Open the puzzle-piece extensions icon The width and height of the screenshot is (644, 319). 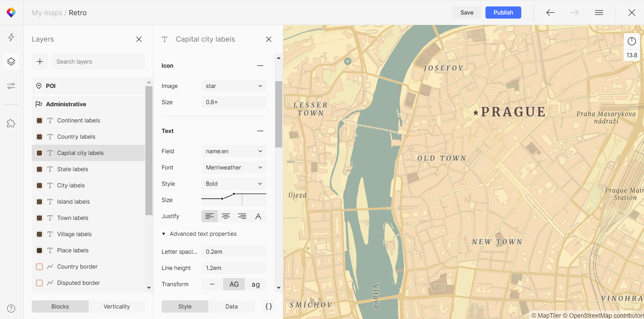[11, 123]
